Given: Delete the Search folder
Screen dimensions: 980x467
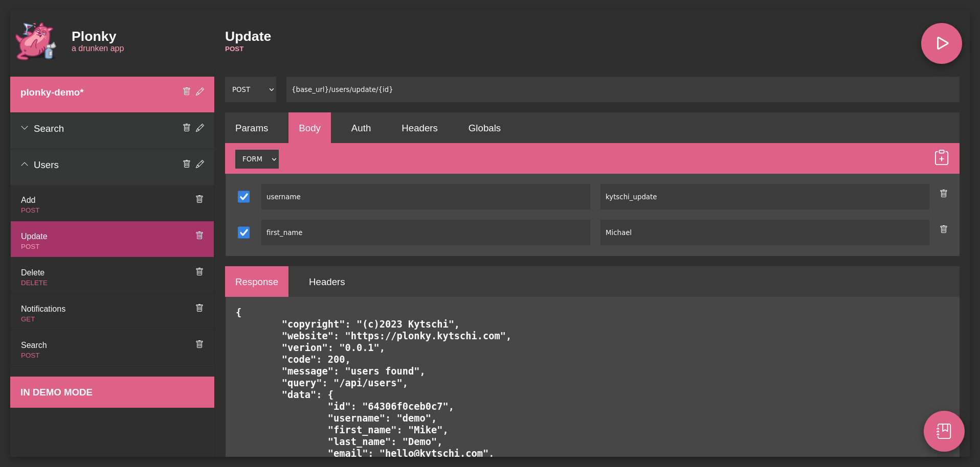Looking at the screenshot, I should coord(187,128).
